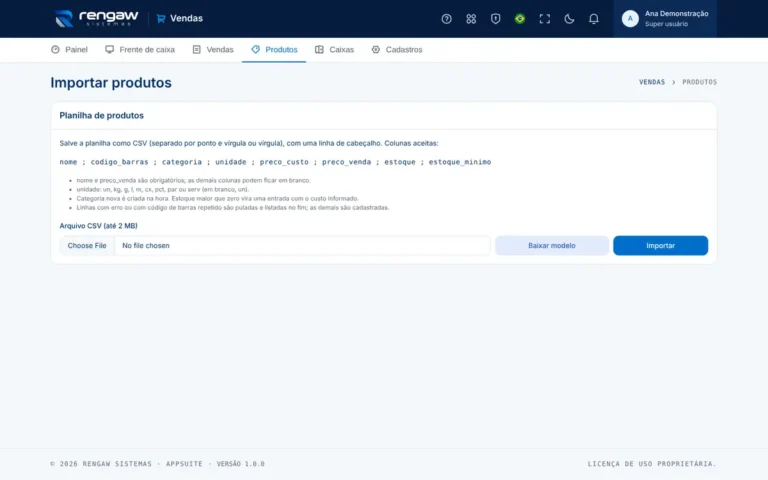Open the apps grid icon
768x480 pixels.
471,19
